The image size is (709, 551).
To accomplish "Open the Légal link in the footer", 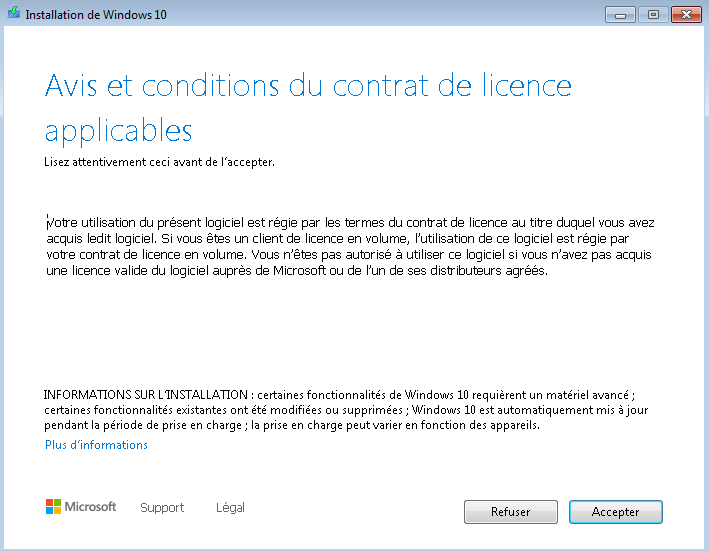I will [230, 508].
